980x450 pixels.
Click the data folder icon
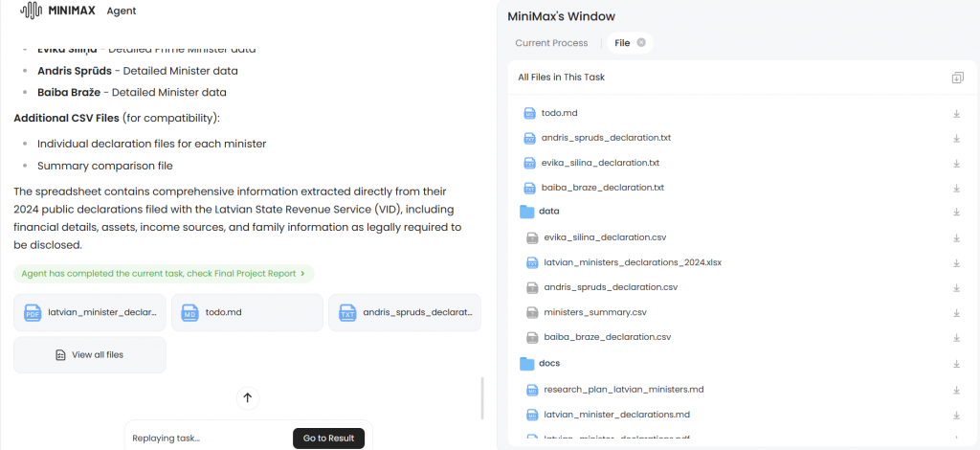pyautogui.click(x=527, y=212)
